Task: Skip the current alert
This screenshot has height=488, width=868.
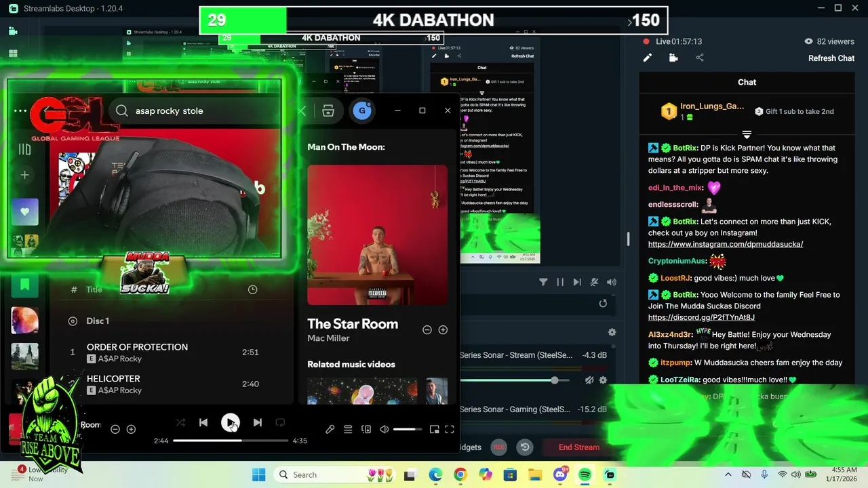Action: [577, 282]
